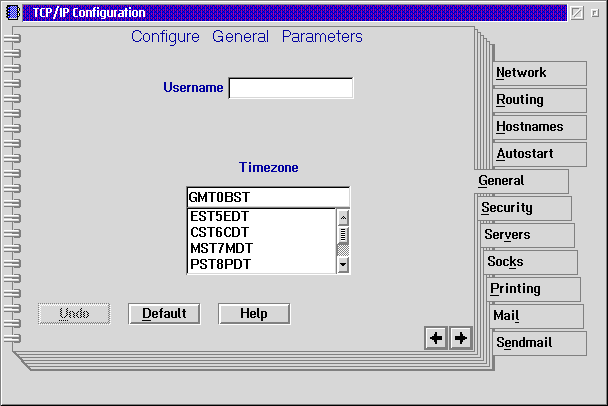Screen dimensions: 608x406
Task: Click the Timezone list scroll down arrow
Action: 343,265
